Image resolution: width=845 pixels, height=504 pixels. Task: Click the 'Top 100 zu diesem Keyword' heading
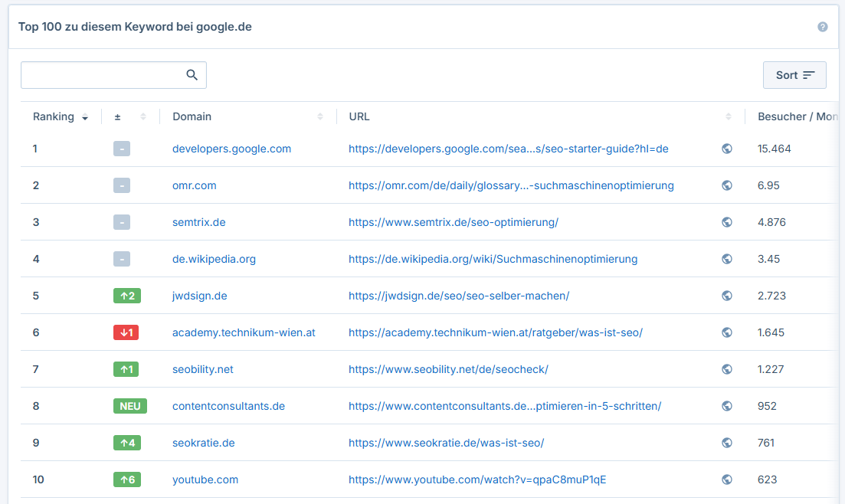[135, 27]
